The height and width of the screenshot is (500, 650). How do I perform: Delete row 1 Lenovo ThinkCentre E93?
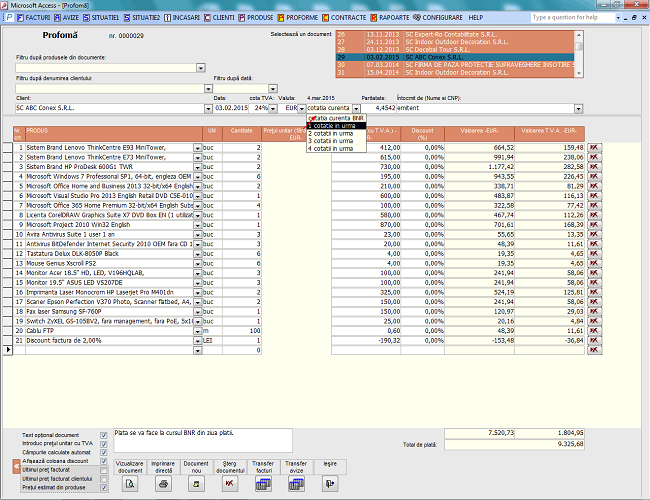tap(594, 148)
